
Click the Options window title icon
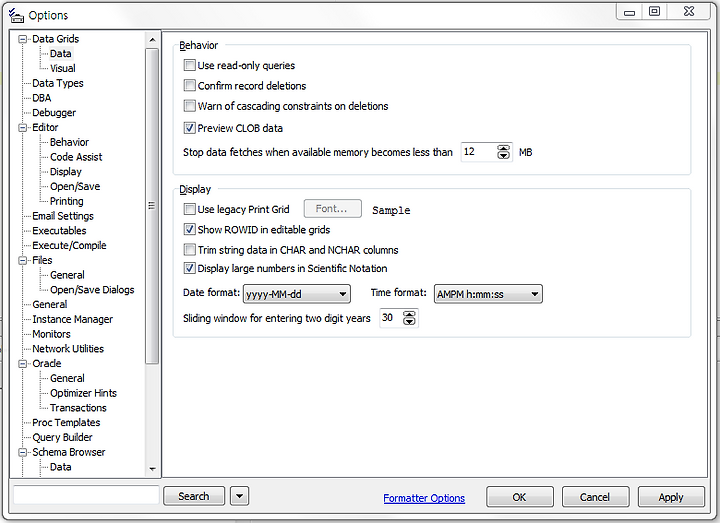click(16, 15)
